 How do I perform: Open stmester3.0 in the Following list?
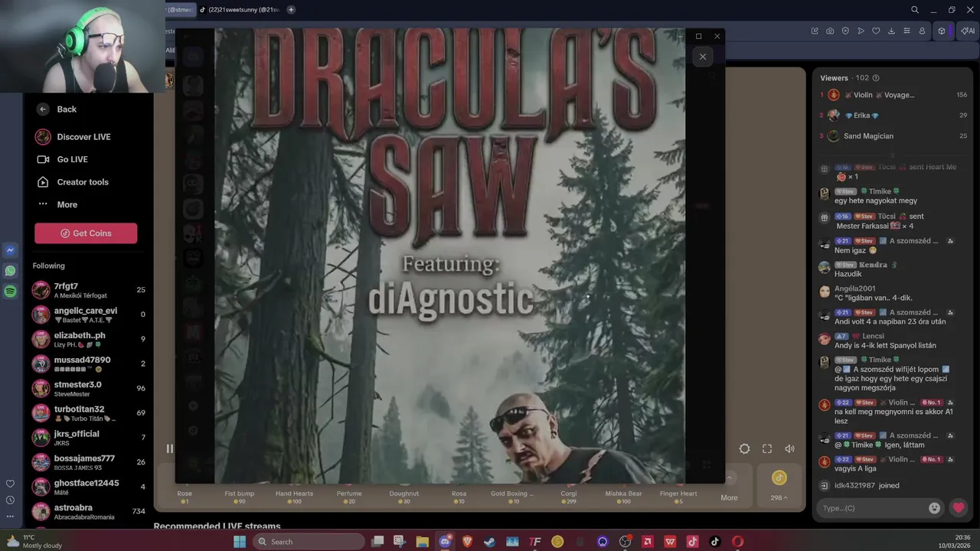89,388
